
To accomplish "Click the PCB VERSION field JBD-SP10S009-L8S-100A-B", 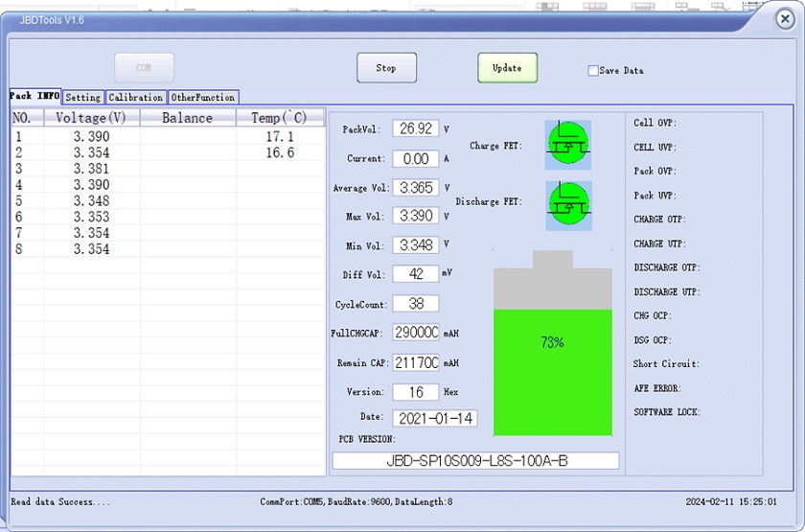I will (476, 461).
